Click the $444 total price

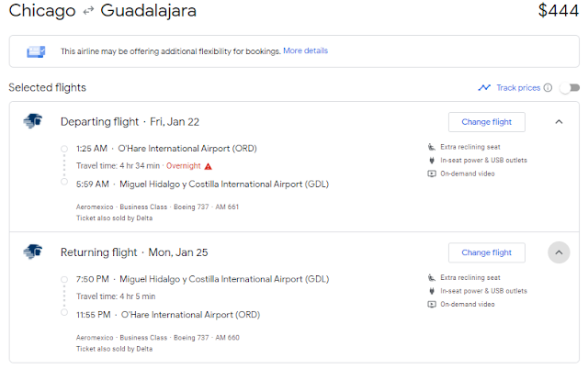click(559, 10)
